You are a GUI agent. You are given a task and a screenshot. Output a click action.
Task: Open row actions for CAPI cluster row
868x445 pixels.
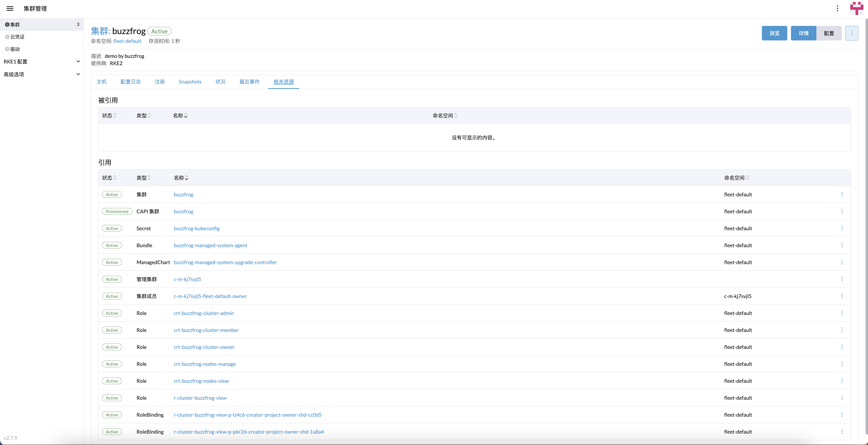click(x=842, y=211)
